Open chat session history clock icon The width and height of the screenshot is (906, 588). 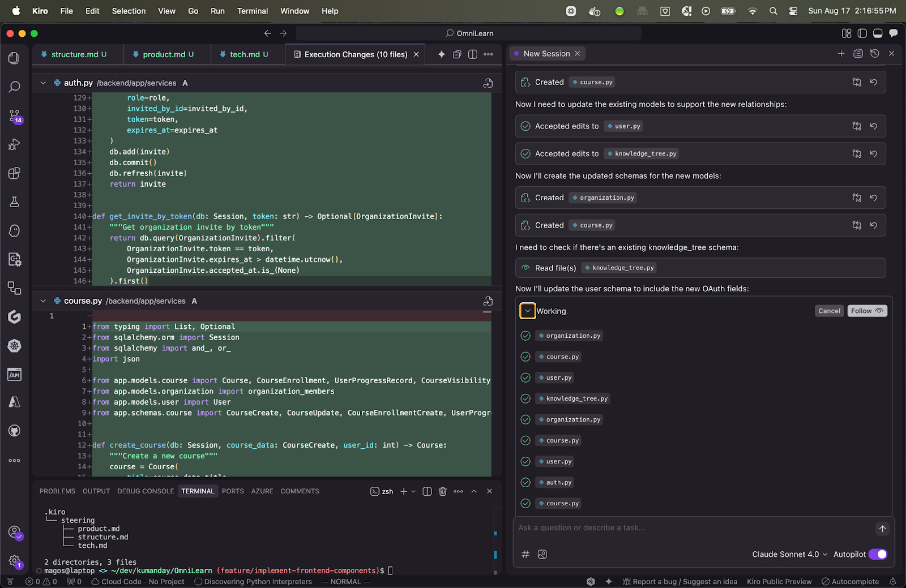coord(875,53)
